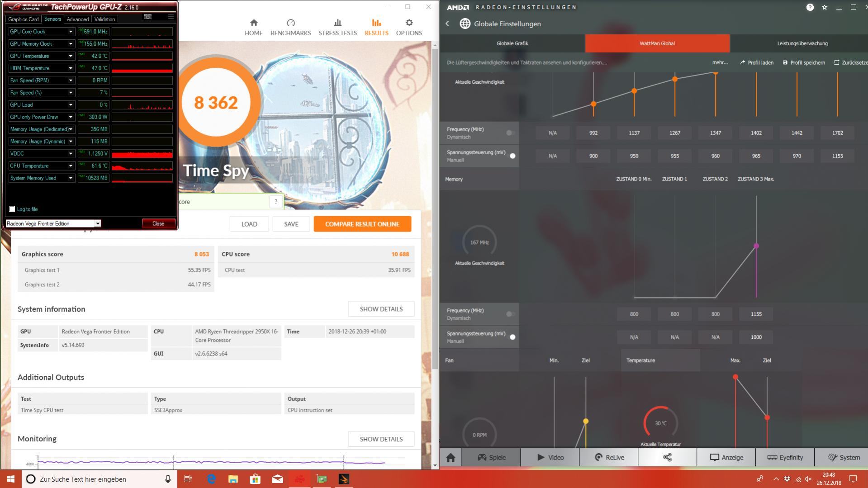Click COMPARE RESULT ONLINE button
Screen dimensions: 868x488
(x=362, y=224)
